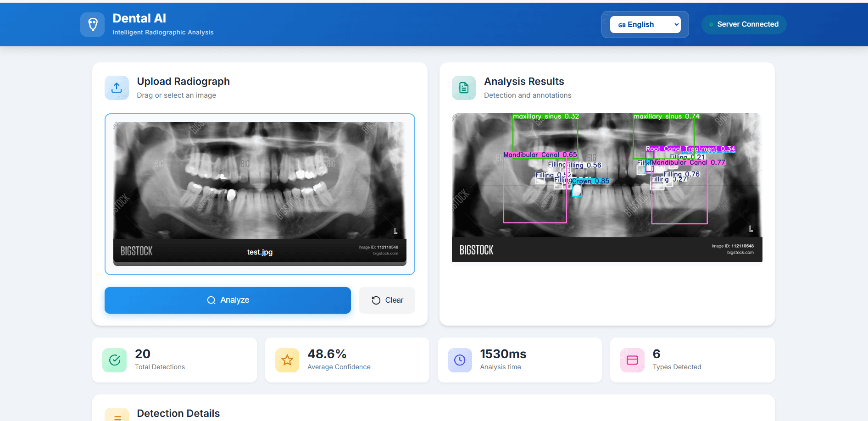Click the 'Detection and annotations' subtitle

(x=528, y=95)
